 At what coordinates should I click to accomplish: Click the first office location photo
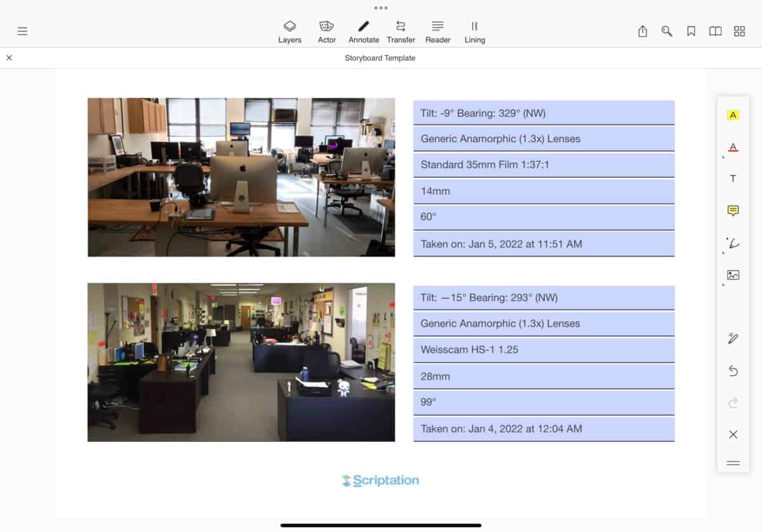point(241,177)
